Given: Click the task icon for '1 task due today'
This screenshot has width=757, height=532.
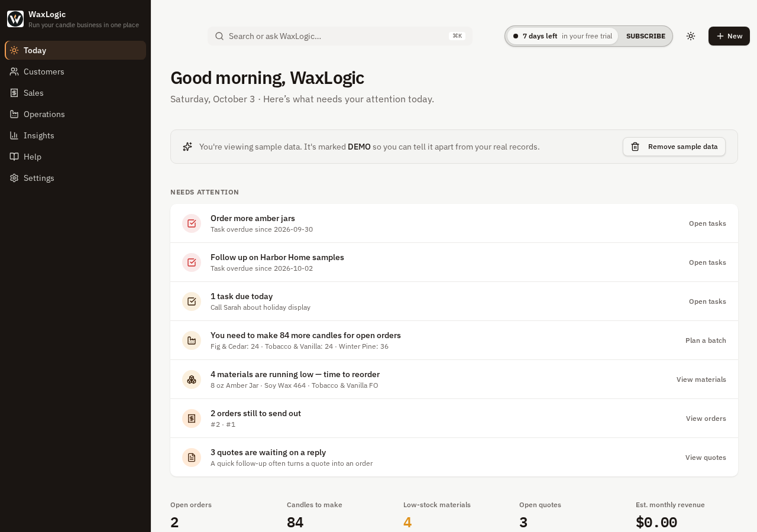Looking at the screenshot, I should 192,301.
